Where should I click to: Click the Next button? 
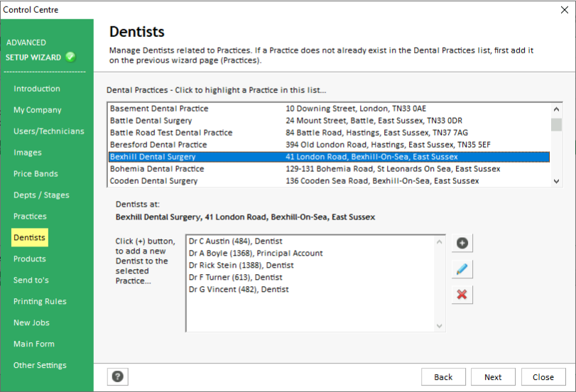(x=493, y=377)
